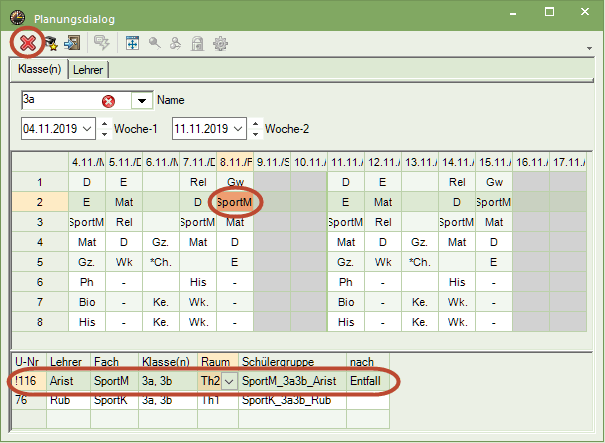Select the His cell on 7.11. period 6
This screenshot has width=605, height=443.
pyautogui.click(x=198, y=282)
